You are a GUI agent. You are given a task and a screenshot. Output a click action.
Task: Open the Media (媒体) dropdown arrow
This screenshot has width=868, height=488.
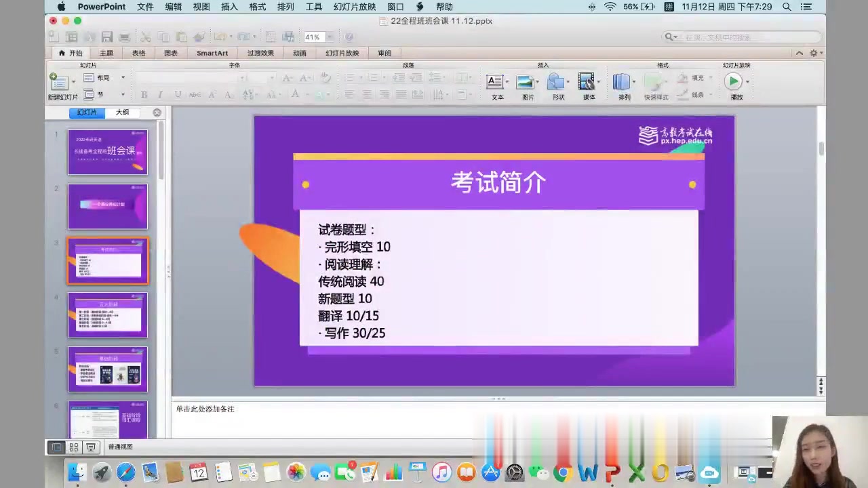click(x=599, y=82)
